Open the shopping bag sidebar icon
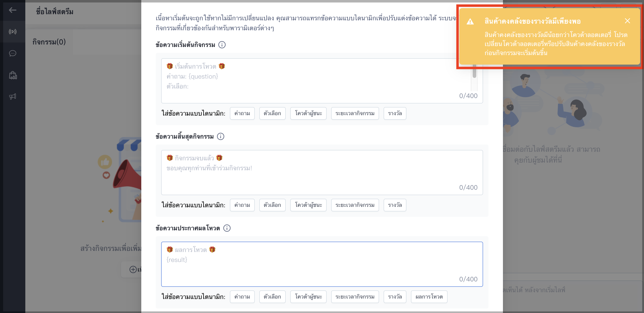 [13, 75]
